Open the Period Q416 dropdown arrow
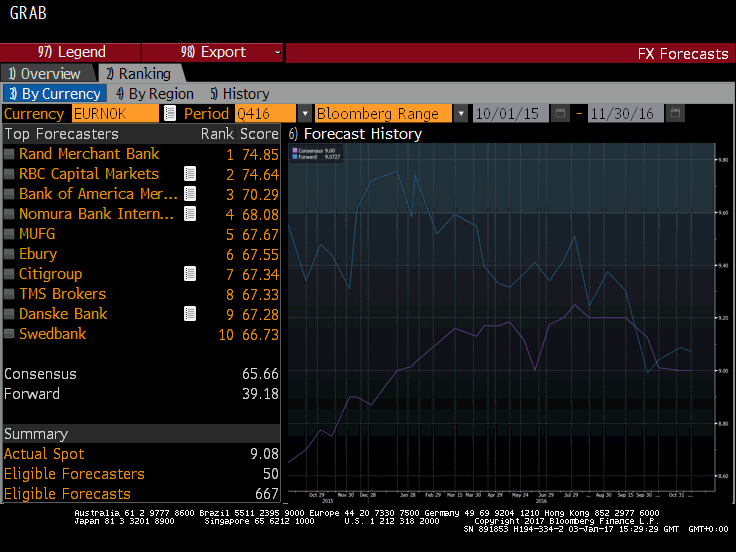 click(x=305, y=114)
